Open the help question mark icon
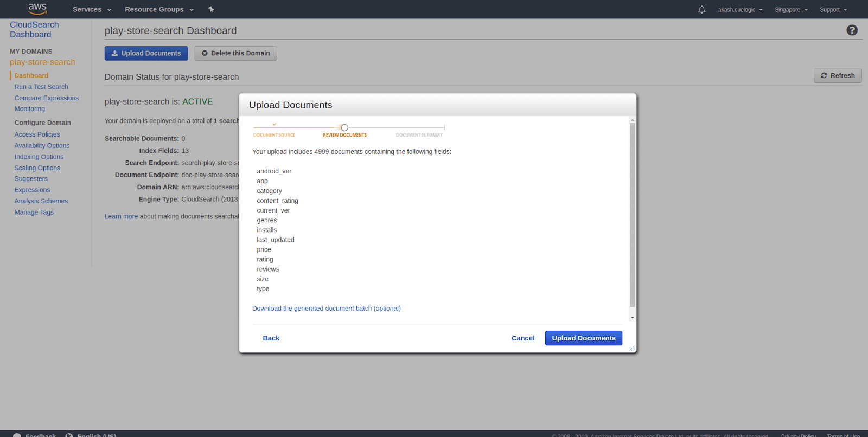This screenshot has width=868, height=437. click(x=852, y=30)
